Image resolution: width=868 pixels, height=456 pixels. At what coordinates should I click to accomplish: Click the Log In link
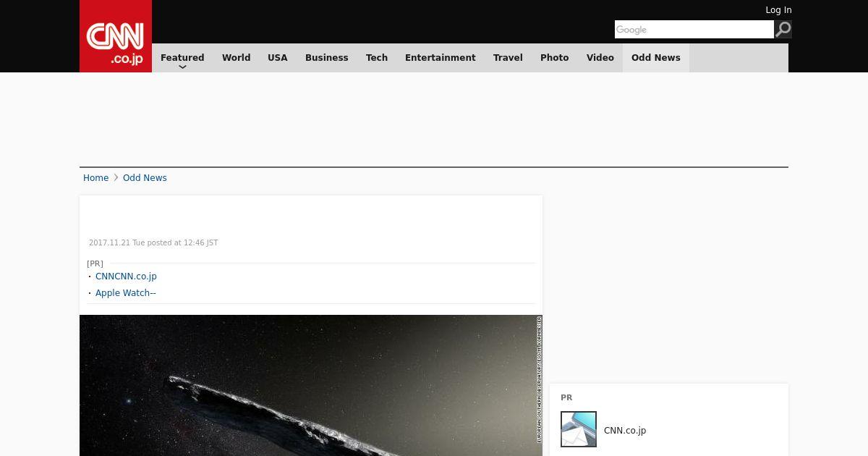coord(778,10)
